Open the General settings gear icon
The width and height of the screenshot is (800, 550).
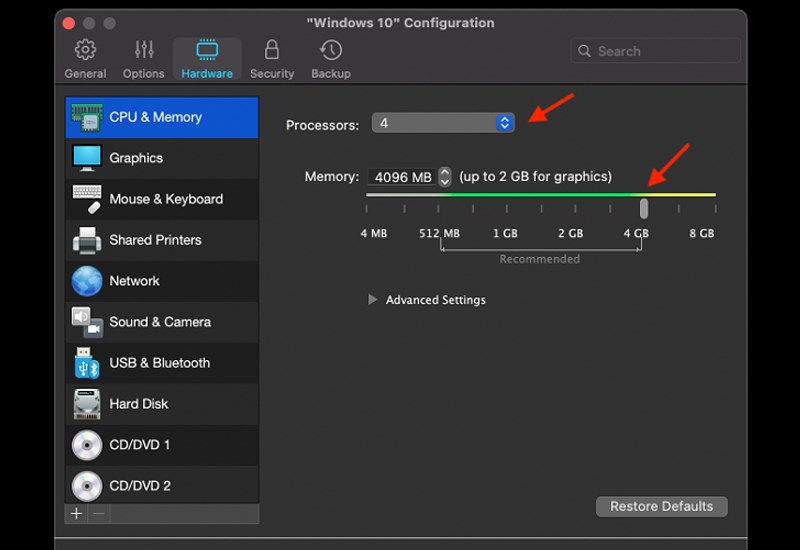[x=85, y=50]
